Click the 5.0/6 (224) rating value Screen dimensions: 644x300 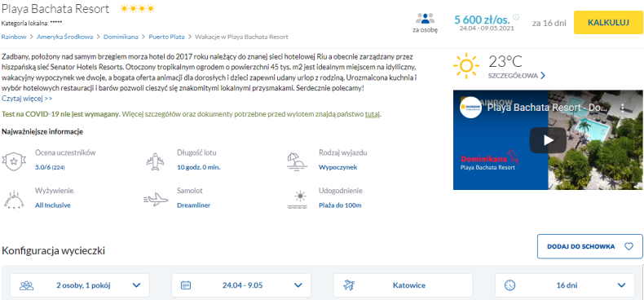[x=51, y=167]
